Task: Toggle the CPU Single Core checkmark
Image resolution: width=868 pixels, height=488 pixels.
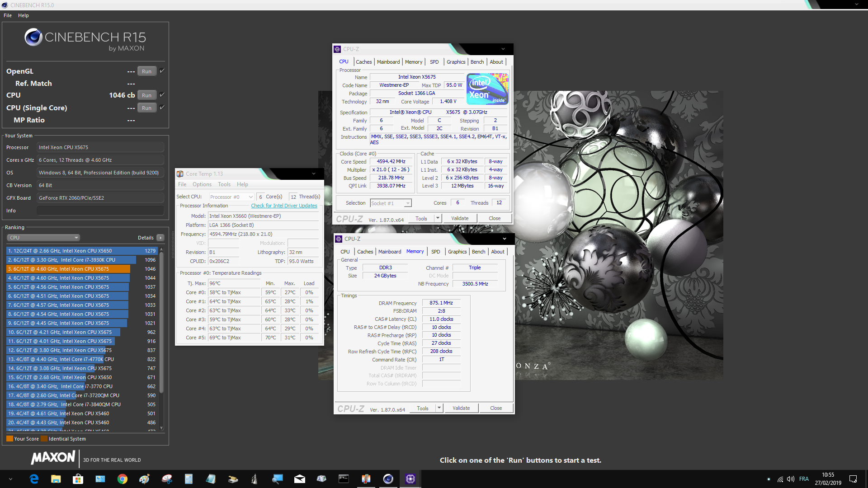Action: (162, 108)
